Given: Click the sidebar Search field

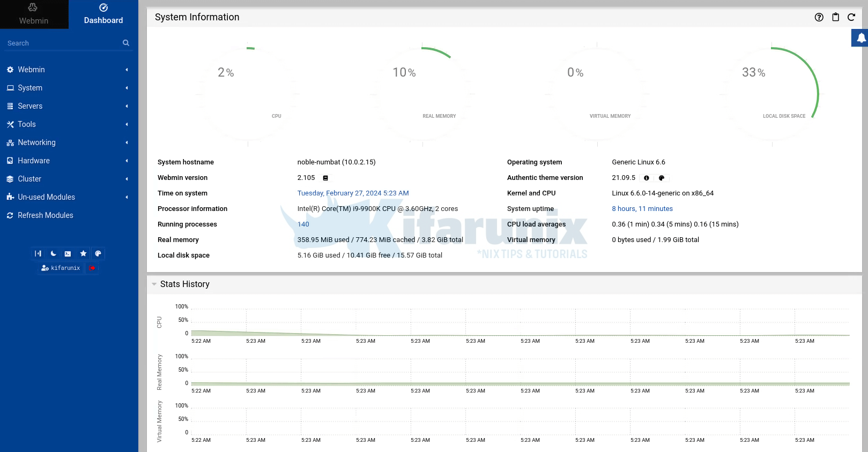Looking at the screenshot, I should 62,43.
